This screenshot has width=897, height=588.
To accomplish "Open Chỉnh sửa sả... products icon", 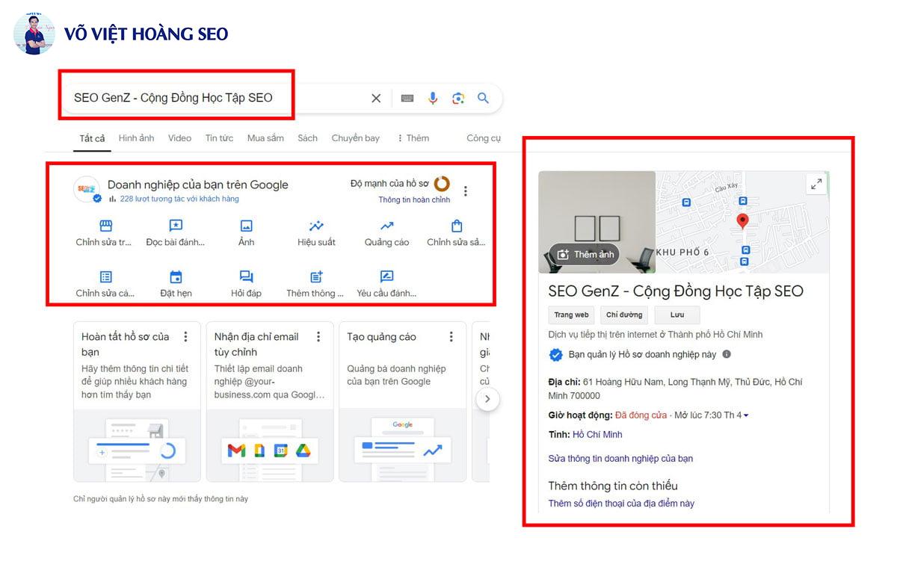I will [457, 226].
